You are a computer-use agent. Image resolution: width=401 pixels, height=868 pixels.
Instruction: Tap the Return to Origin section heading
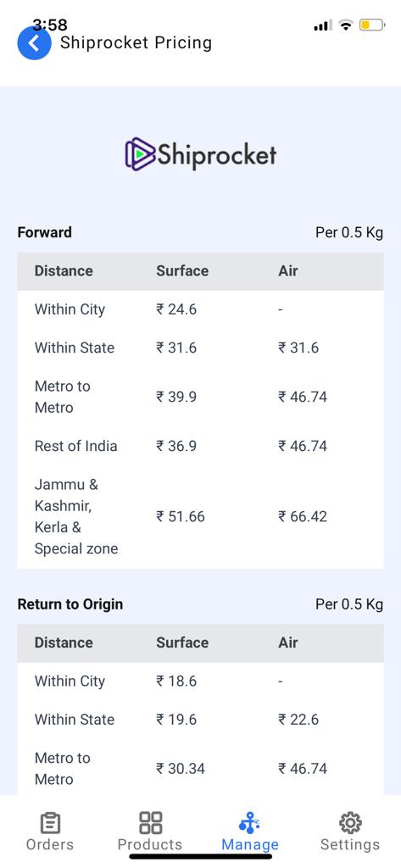pyautogui.click(x=70, y=604)
